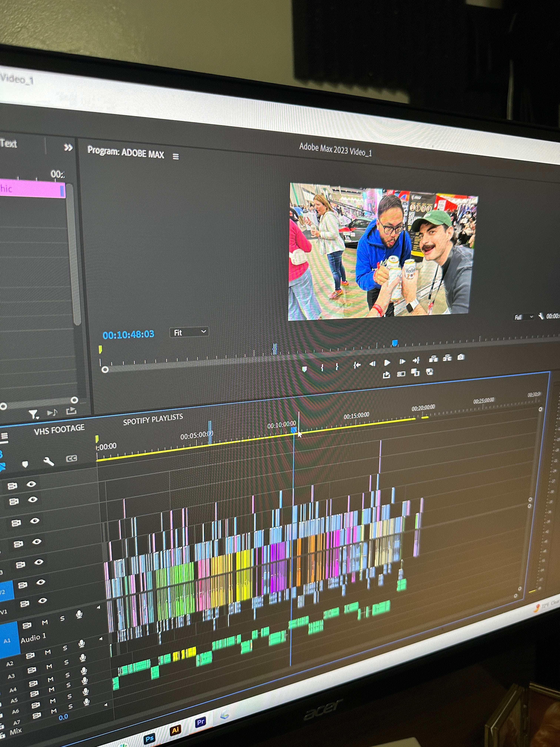This screenshot has height=747, width=560.
Task: Hide the V3 track output eye
Action: (x=39, y=562)
